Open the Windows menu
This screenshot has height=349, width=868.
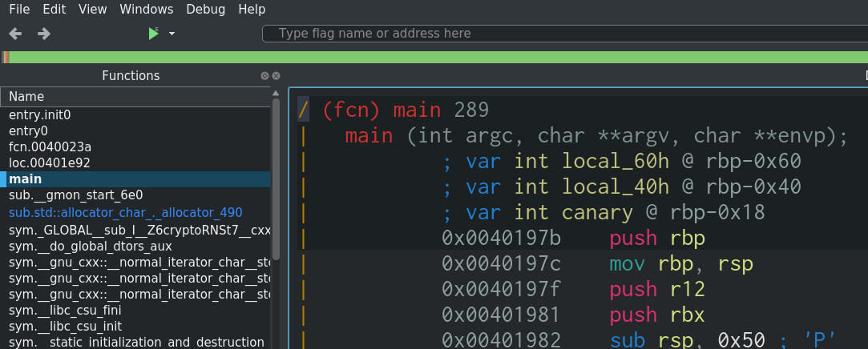coord(146,10)
